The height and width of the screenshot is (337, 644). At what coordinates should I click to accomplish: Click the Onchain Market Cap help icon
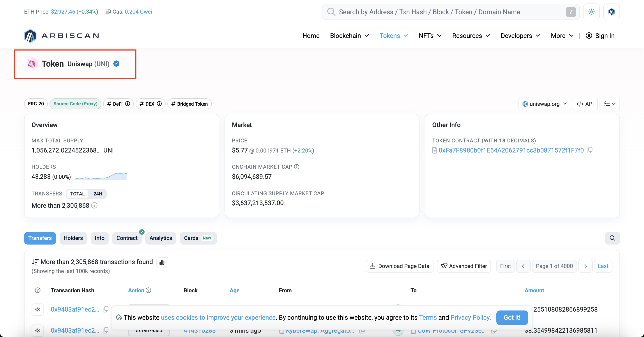pyautogui.click(x=297, y=167)
